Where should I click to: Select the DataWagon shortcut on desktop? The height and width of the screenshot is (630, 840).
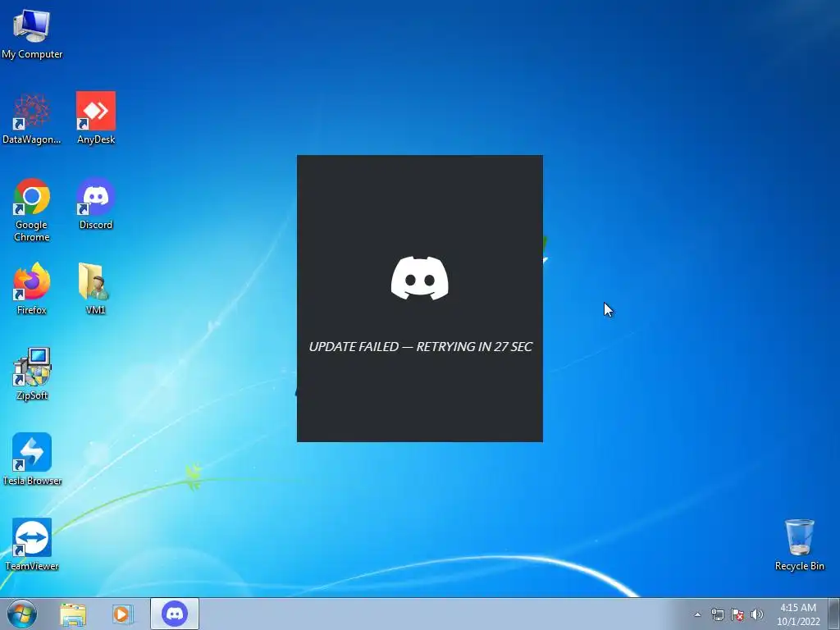pos(32,119)
